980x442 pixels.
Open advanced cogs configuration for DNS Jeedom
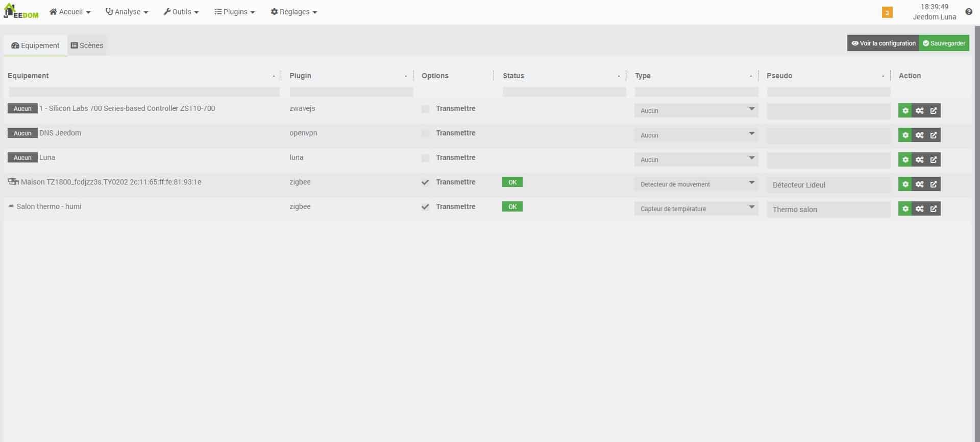(919, 135)
